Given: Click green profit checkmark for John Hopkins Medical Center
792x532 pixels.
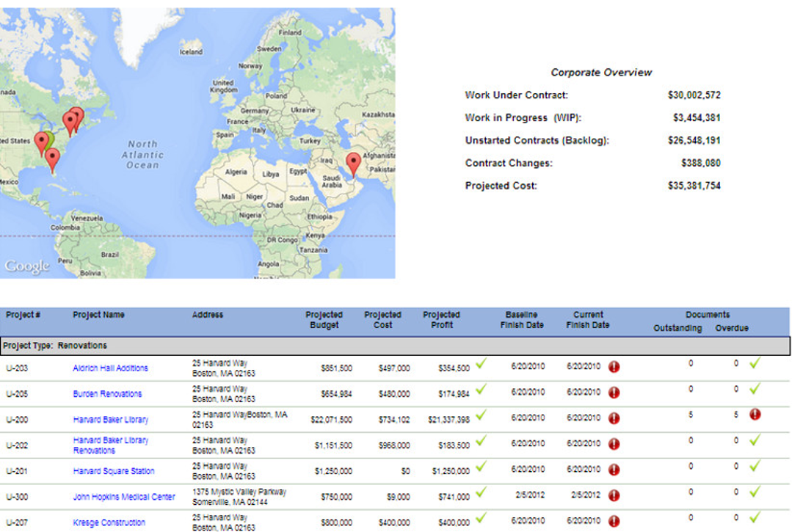Looking at the screenshot, I should (481, 492).
